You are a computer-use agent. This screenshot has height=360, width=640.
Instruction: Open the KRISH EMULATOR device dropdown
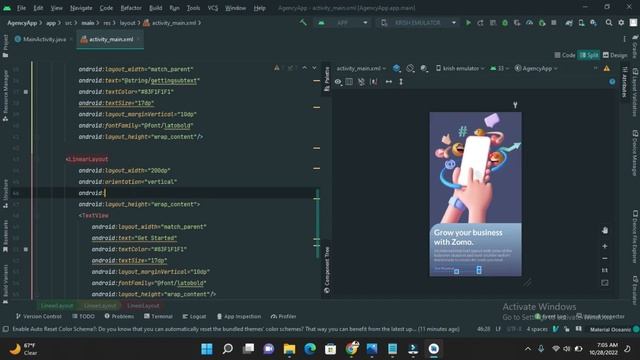point(418,23)
